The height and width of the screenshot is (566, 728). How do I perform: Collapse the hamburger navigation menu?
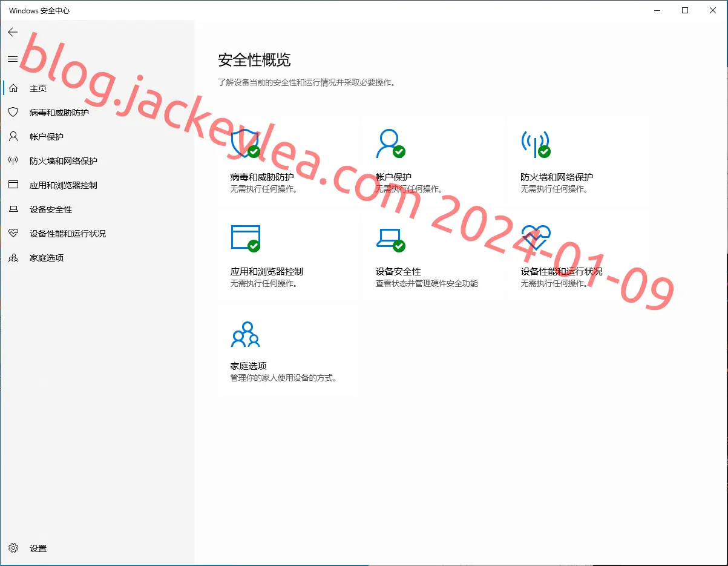pyautogui.click(x=13, y=59)
